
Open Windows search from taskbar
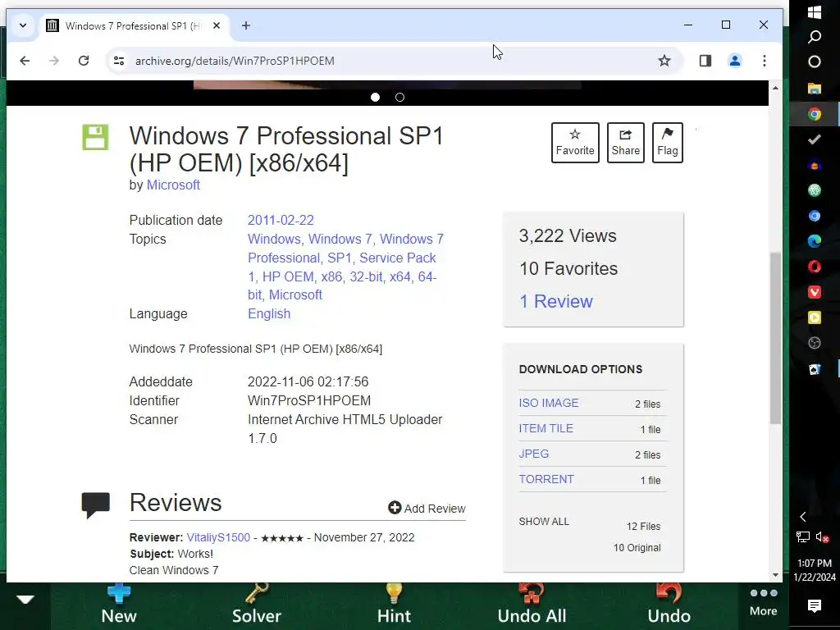(815, 36)
